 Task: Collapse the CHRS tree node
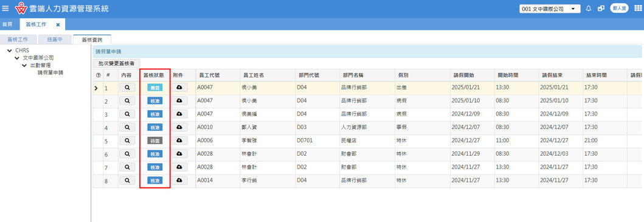tap(10, 50)
